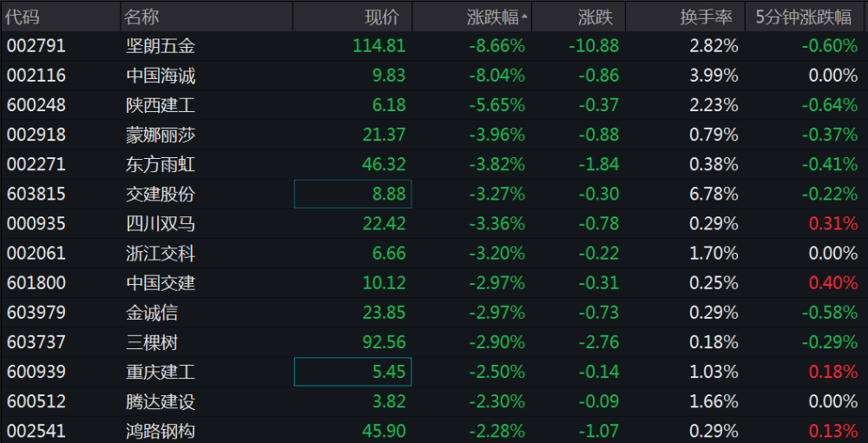Click the highlighted 8.88 price cell
Image resolution: width=868 pixels, height=443 pixels.
pos(353,194)
